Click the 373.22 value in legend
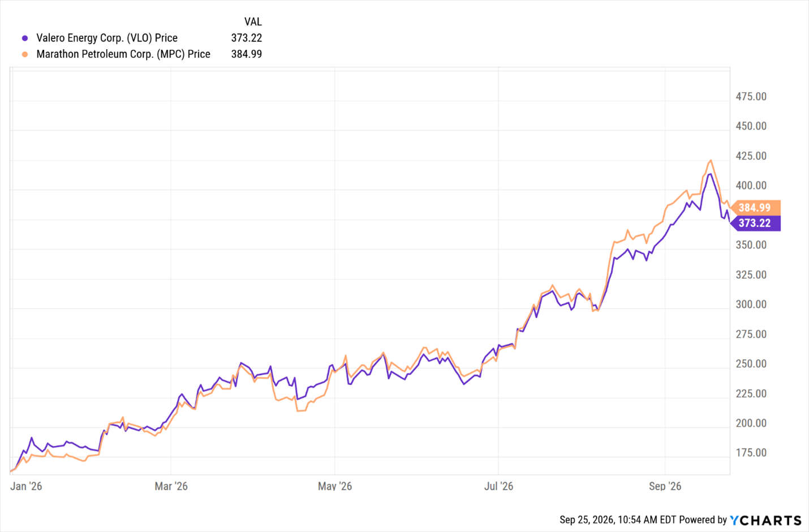The image size is (809, 532). coord(247,38)
